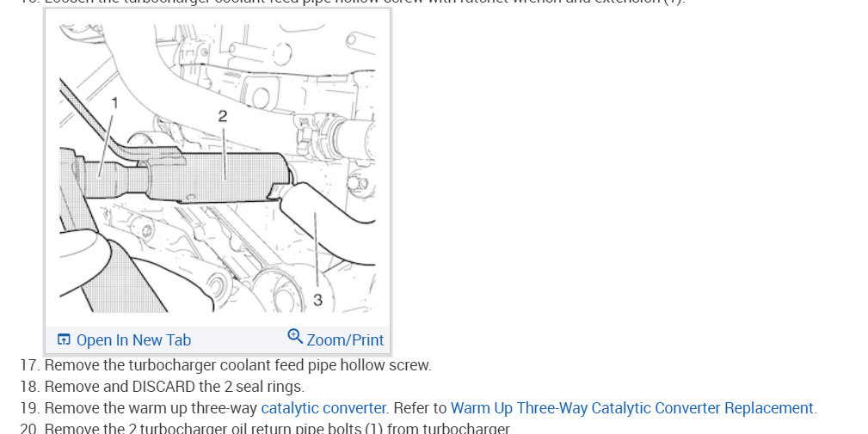Click callout number 1 in the diagram
This screenshot has width=868, height=434.
tap(114, 103)
